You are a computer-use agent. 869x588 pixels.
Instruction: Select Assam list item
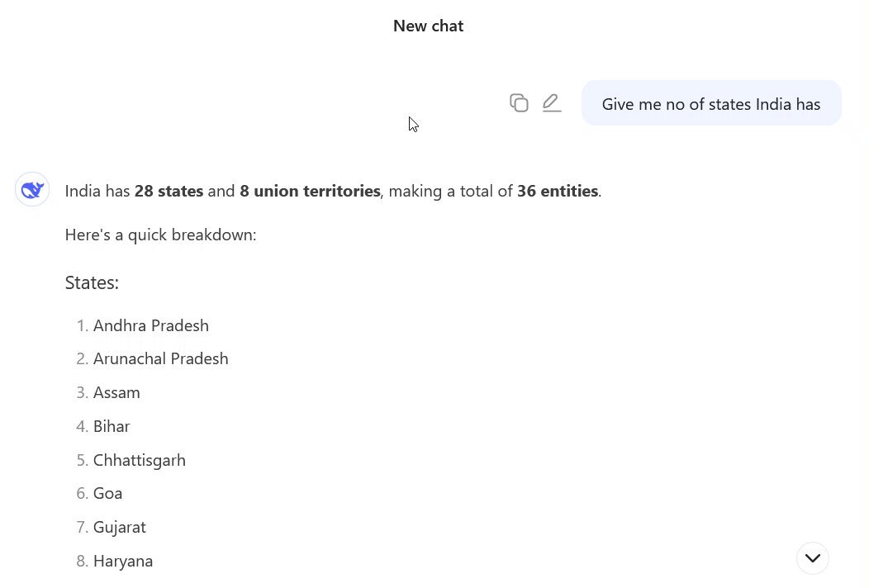[x=116, y=393]
